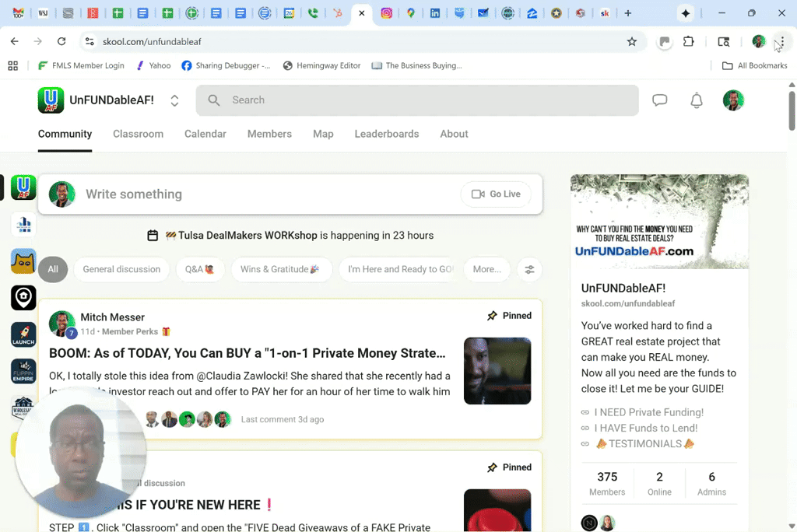Open Chrome profile avatar in toolbar
The height and width of the screenshot is (532, 797).
(x=758, y=42)
